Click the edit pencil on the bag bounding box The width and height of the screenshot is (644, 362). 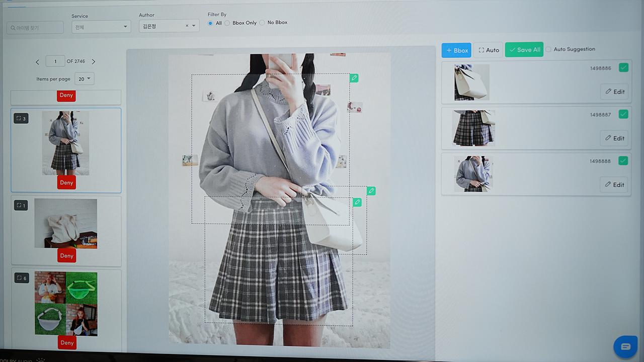point(371,191)
